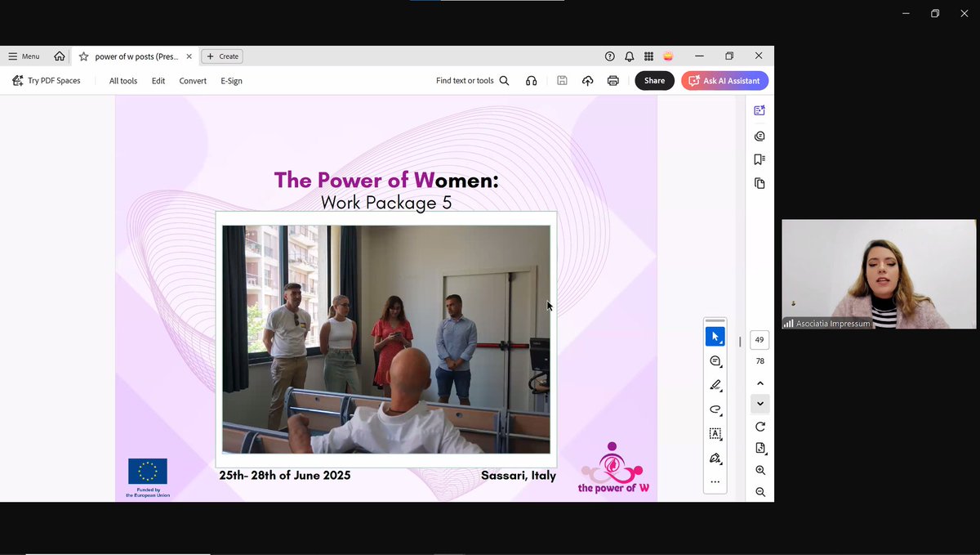
Task: Open the page display options dropdown
Action: pyautogui.click(x=759, y=448)
